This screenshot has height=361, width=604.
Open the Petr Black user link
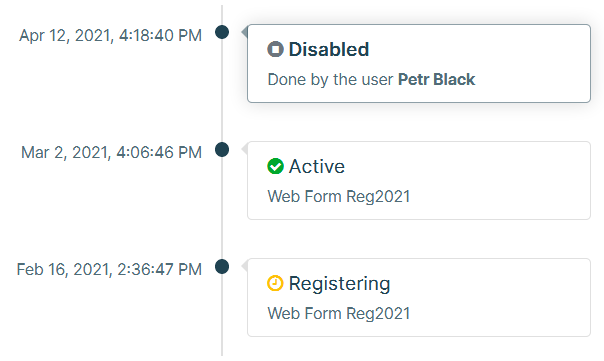coord(436,79)
